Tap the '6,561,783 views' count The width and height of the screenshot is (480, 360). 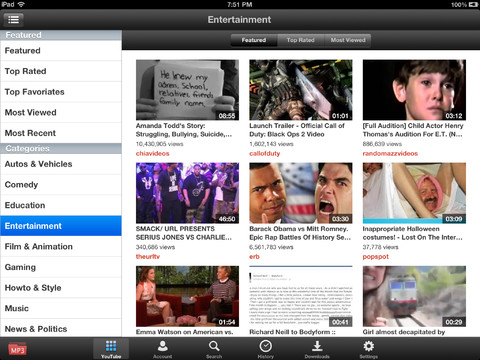271,247
